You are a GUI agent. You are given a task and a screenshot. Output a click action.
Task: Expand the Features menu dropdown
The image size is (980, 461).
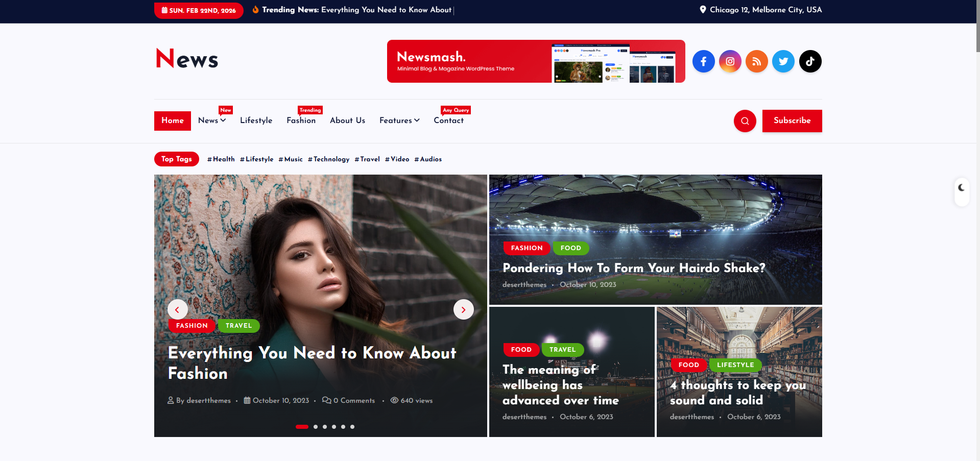[x=399, y=120]
